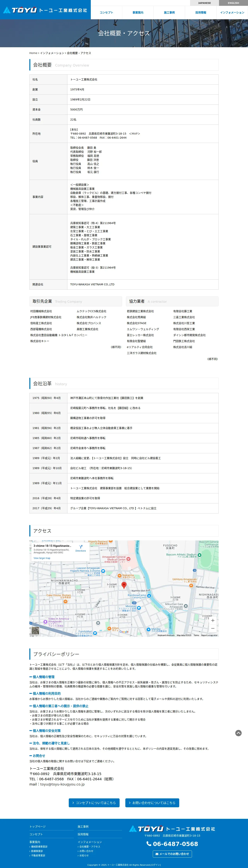The image size is (248, 868).
Task: Click Mikuchan Gaia Amagasaki map marker
Action: tap(186, 606)
